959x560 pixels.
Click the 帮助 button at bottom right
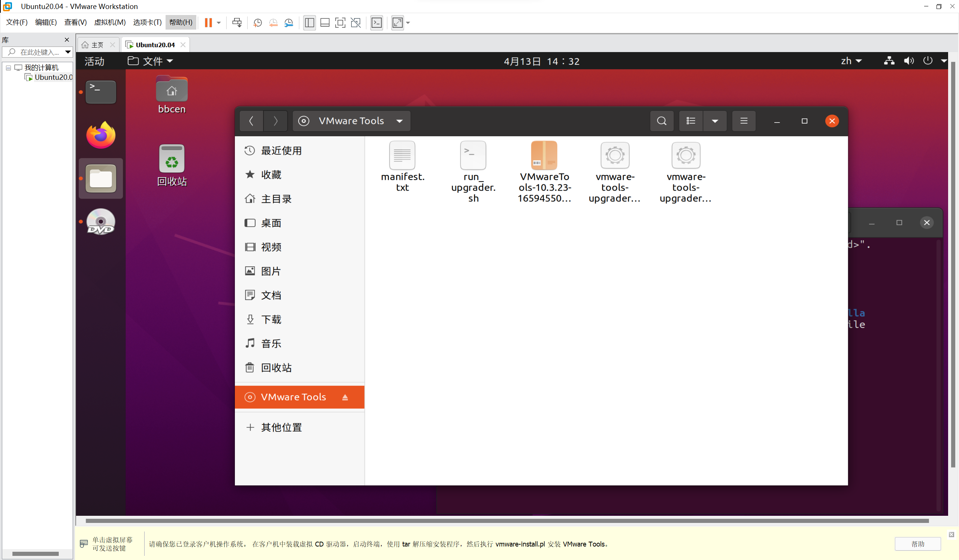click(917, 544)
